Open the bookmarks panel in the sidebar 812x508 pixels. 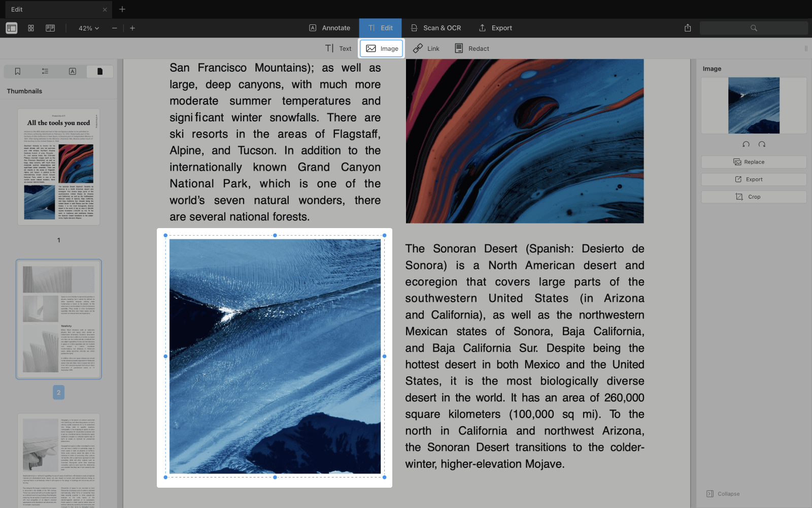(18, 71)
